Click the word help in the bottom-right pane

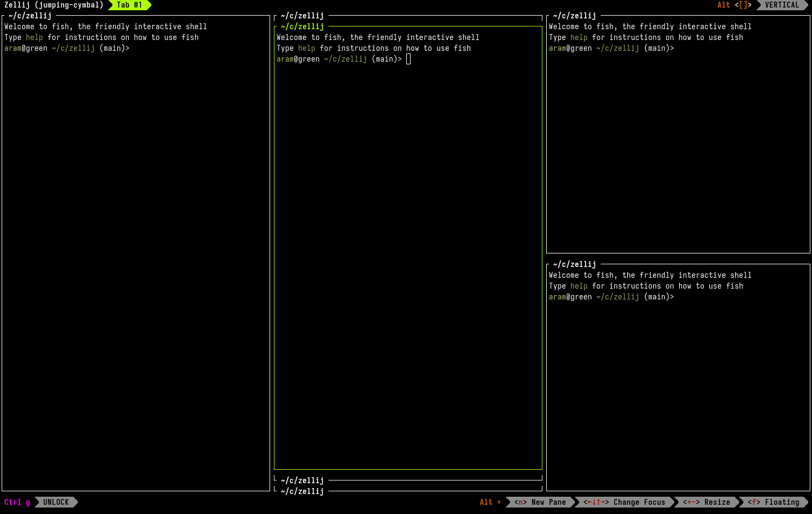coord(579,286)
